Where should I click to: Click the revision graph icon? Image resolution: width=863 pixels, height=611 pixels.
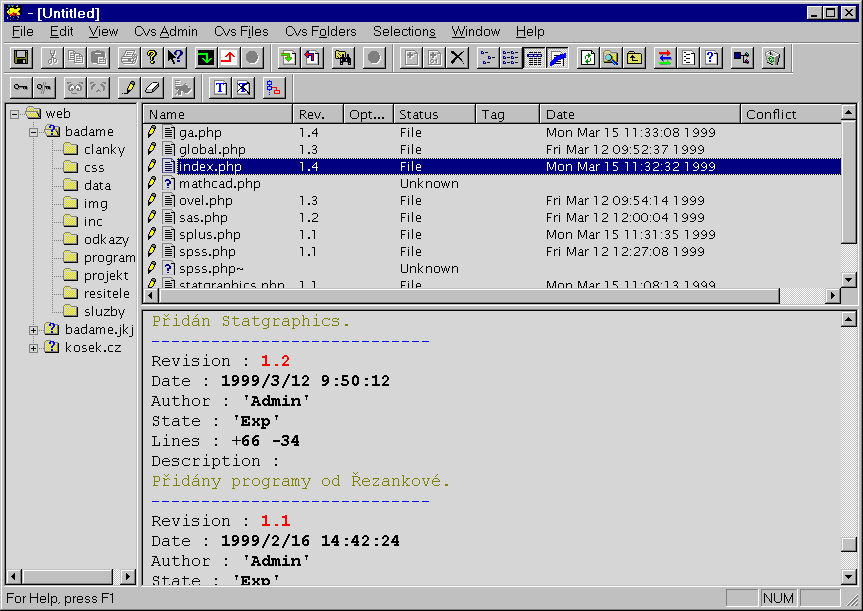coord(272,88)
